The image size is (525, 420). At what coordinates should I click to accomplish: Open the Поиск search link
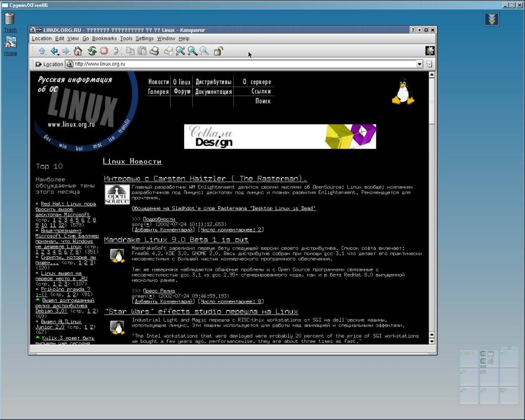[263, 101]
